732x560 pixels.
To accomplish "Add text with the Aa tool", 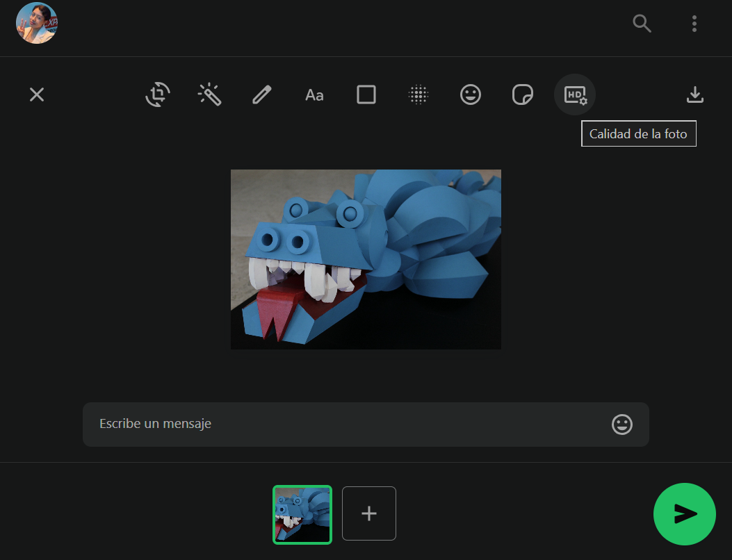I will click(314, 95).
